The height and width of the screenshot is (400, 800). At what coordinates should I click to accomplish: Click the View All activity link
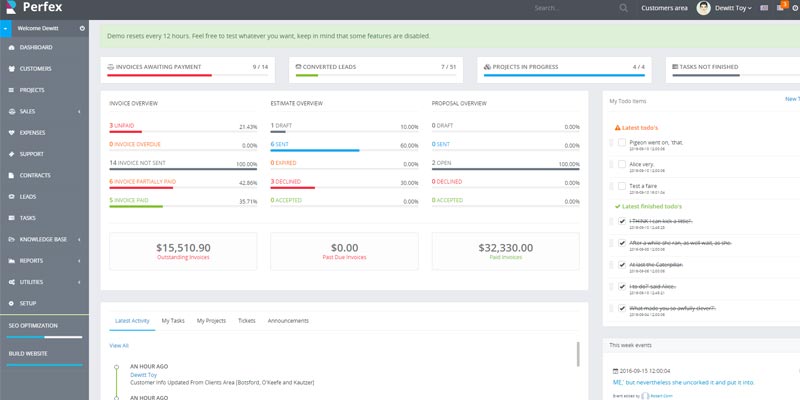click(119, 345)
